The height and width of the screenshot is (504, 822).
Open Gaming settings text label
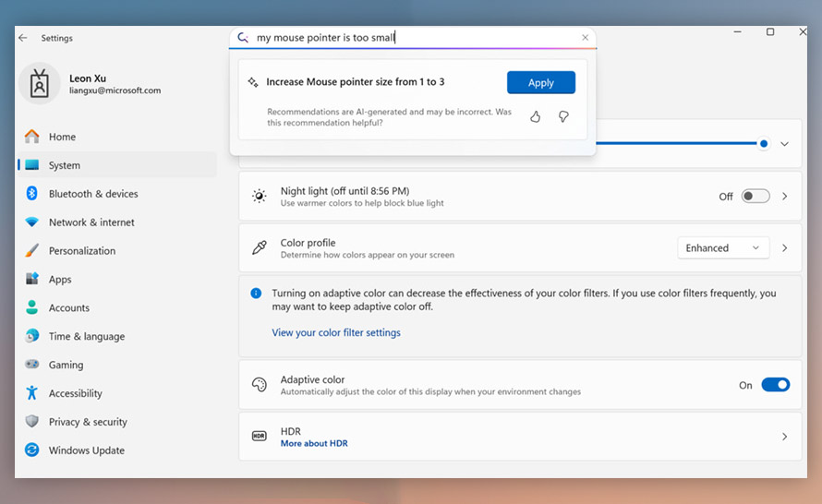[x=66, y=365]
